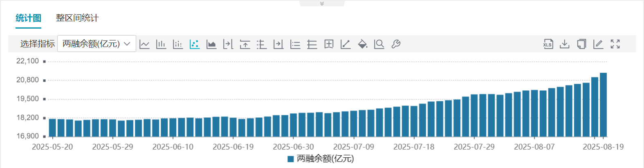The image size is (644, 168).
Task: Collapse the panel using top chevron
Action: click(x=322, y=3)
